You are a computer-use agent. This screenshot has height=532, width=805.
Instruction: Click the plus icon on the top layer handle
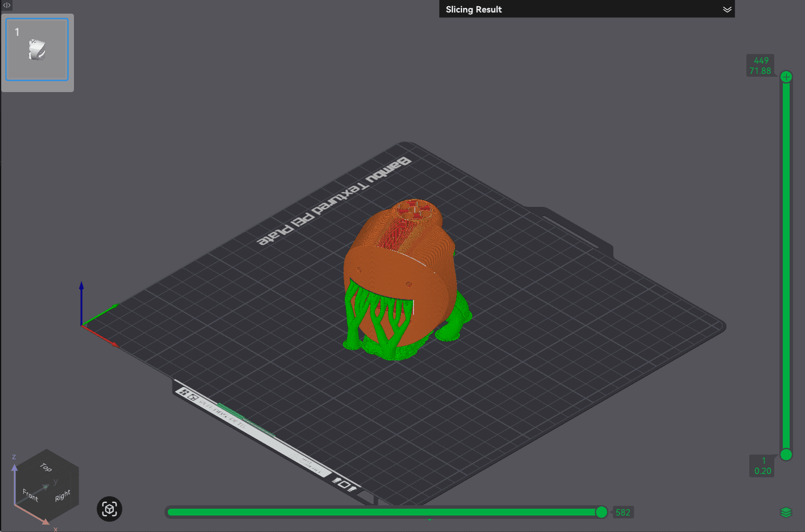point(786,76)
